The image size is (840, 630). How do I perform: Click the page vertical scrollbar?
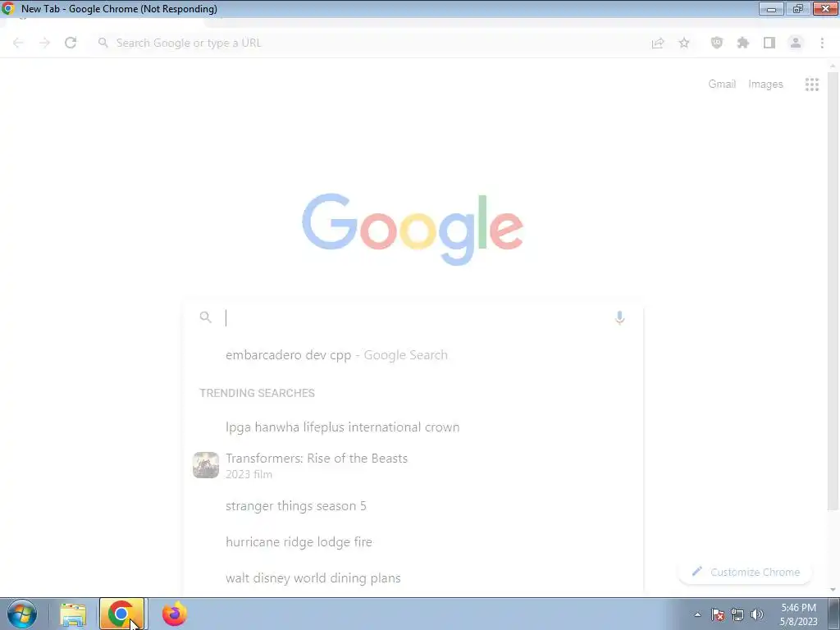[x=833, y=292]
